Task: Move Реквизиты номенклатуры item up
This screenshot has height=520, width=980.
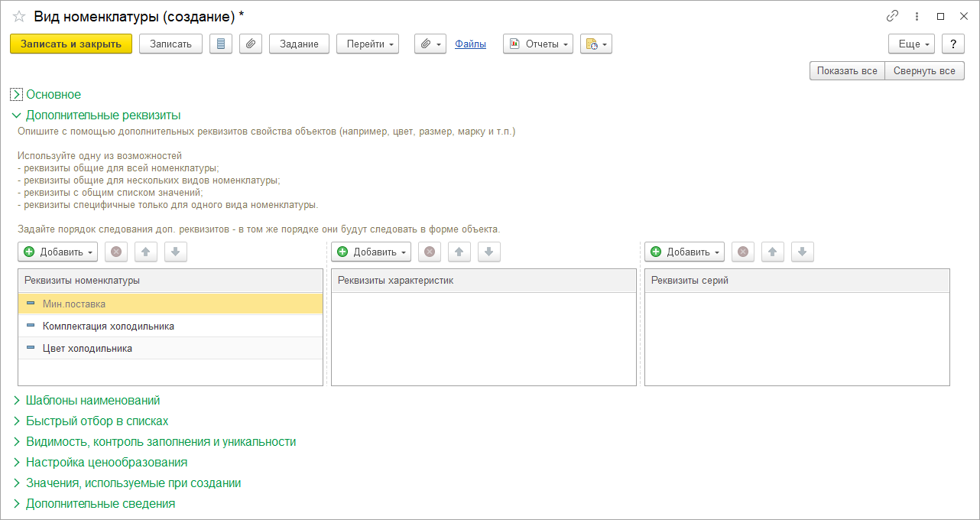Action: (145, 252)
